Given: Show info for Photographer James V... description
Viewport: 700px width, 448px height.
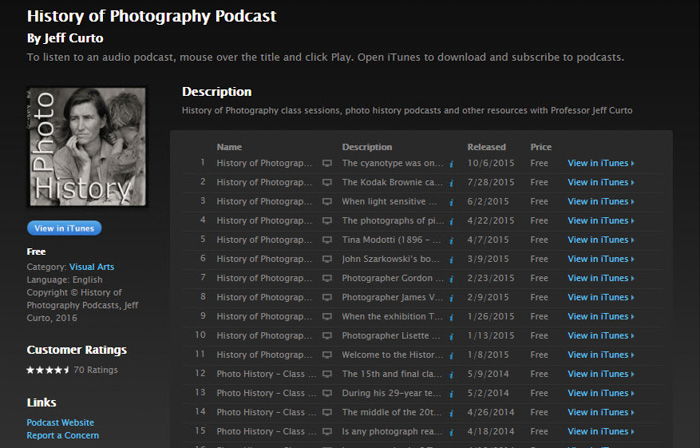Looking at the screenshot, I should click(x=451, y=299).
